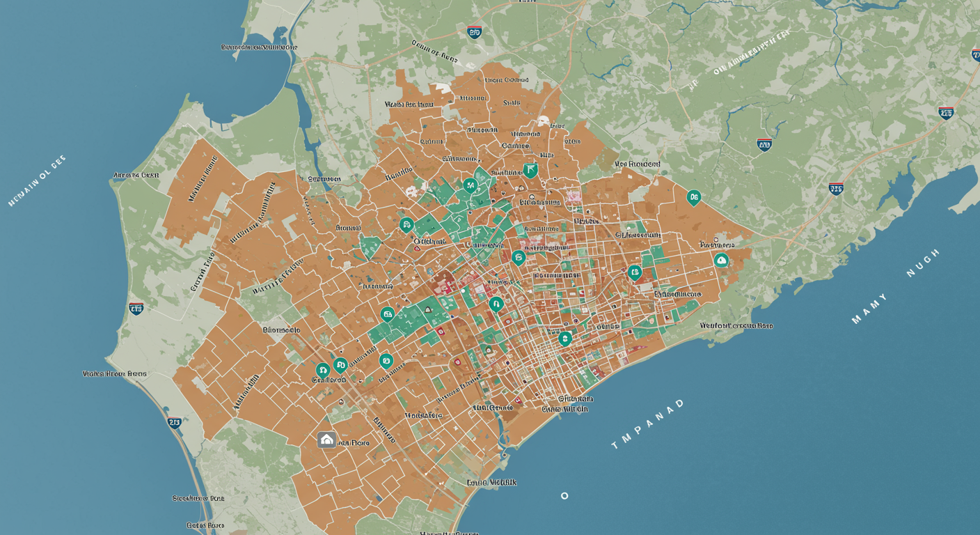Click the teal pin left of the flag marker
The image size is (980, 535).
click(x=470, y=185)
